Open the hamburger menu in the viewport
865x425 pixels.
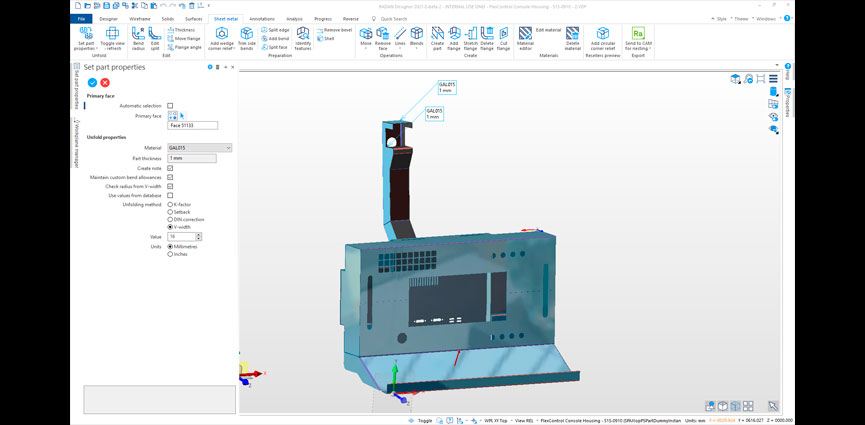773,79
